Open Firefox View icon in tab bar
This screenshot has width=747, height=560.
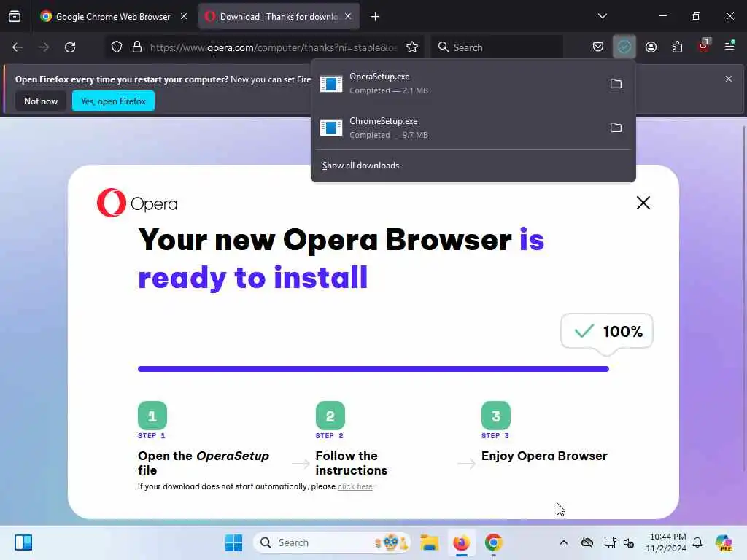[x=15, y=17]
